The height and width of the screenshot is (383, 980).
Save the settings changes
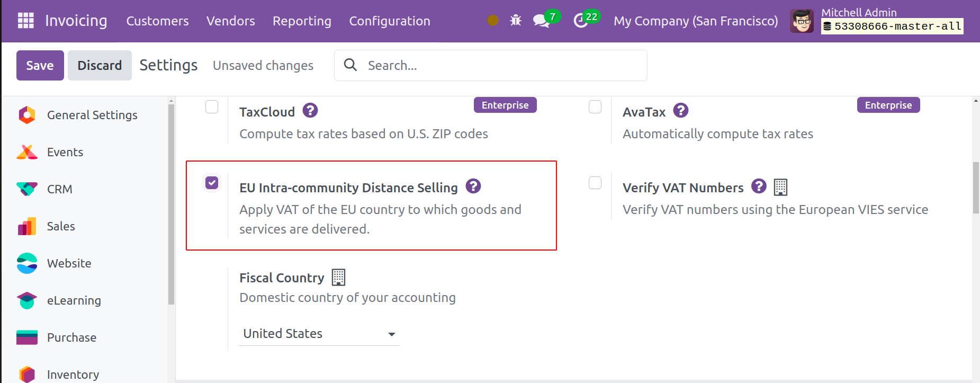click(40, 65)
